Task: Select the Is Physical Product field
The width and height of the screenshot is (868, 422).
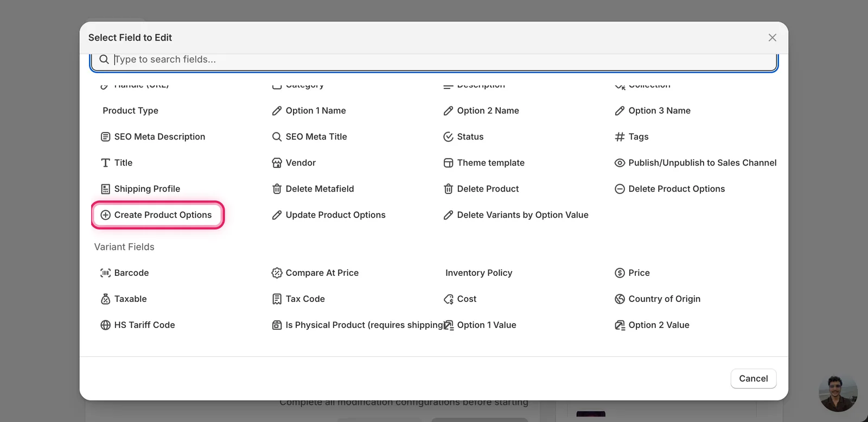Action: 358,325
